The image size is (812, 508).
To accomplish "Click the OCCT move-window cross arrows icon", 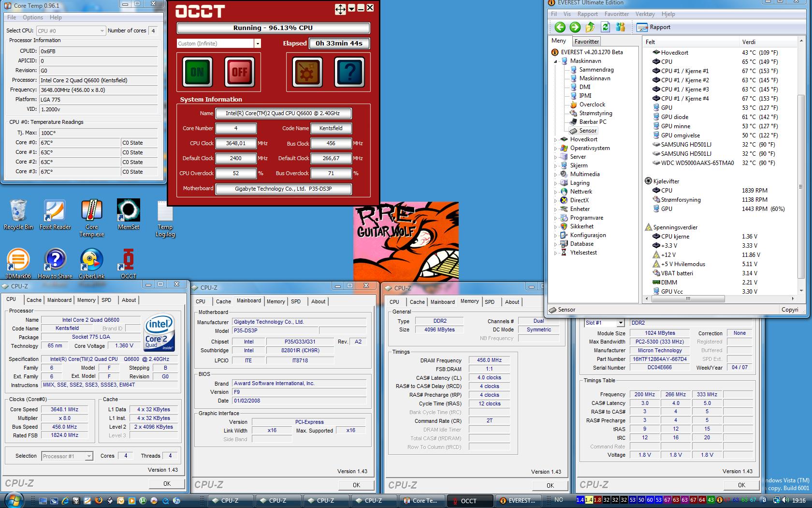I will coord(340,9).
